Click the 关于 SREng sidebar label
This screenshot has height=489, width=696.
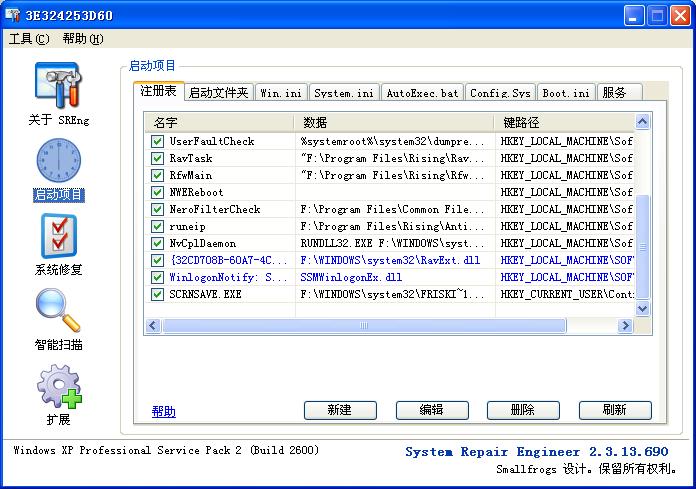click(59, 120)
